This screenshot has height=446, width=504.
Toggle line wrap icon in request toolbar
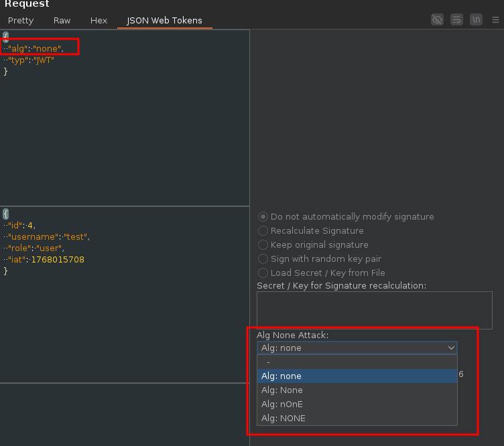click(x=457, y=19)
